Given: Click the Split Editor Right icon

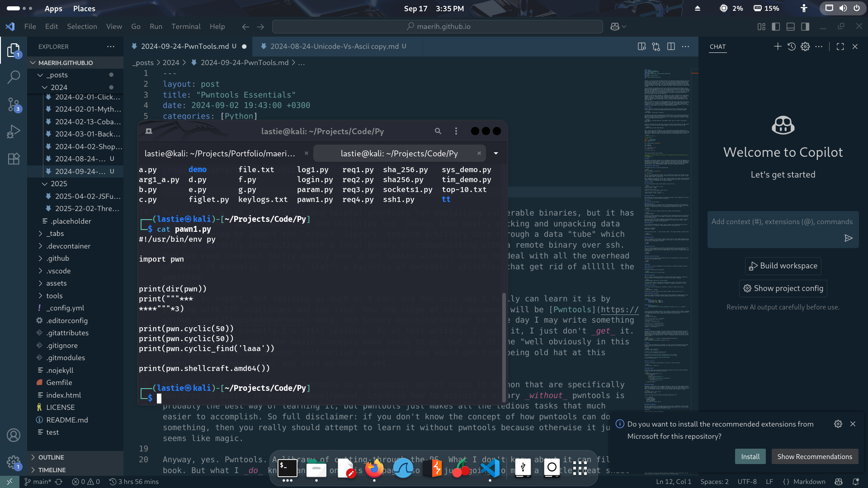Looking at the screenshot, I should [x=671, y=47].
